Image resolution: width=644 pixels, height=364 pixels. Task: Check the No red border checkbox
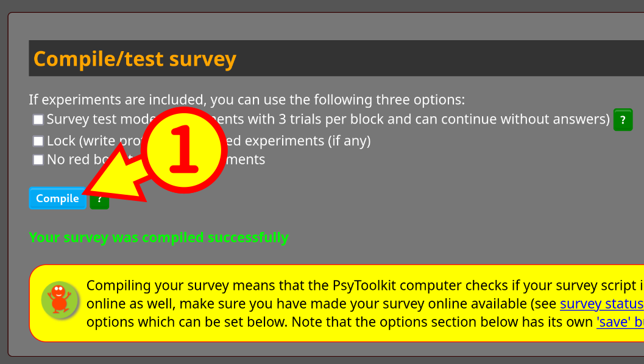point(38,159)
